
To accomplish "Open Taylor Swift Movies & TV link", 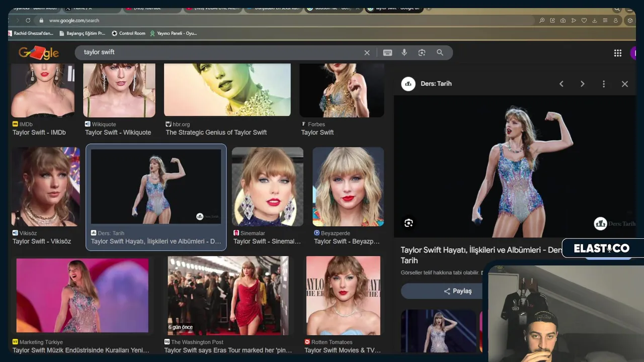I will pos(343,350).
